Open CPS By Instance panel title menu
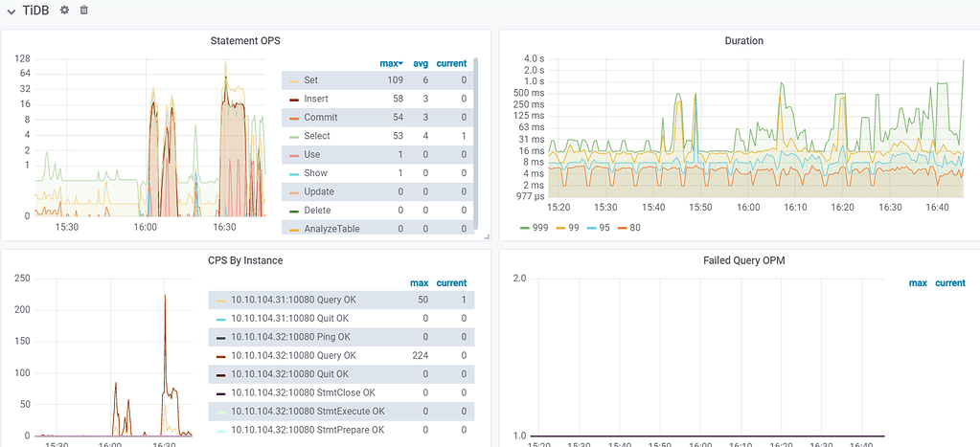 point(244,260)
